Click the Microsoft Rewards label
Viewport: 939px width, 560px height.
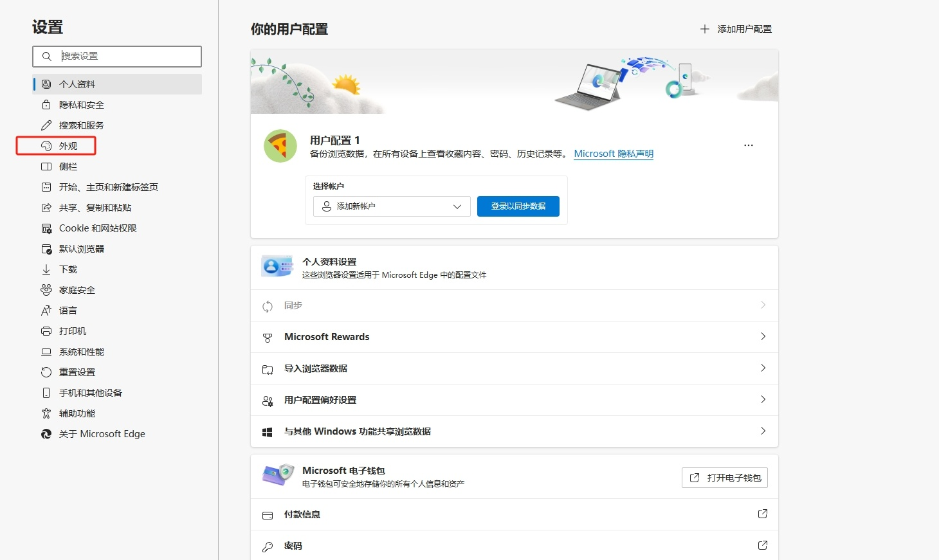327,337
